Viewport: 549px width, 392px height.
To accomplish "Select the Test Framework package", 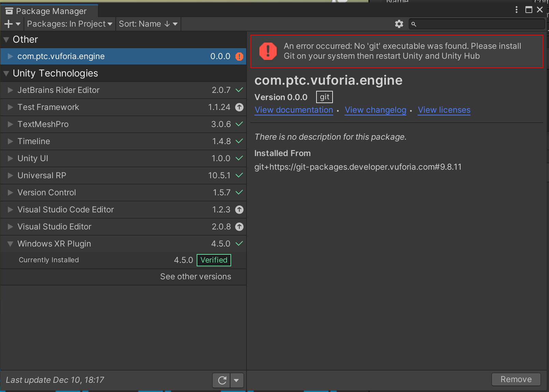I will pos(123,107).
